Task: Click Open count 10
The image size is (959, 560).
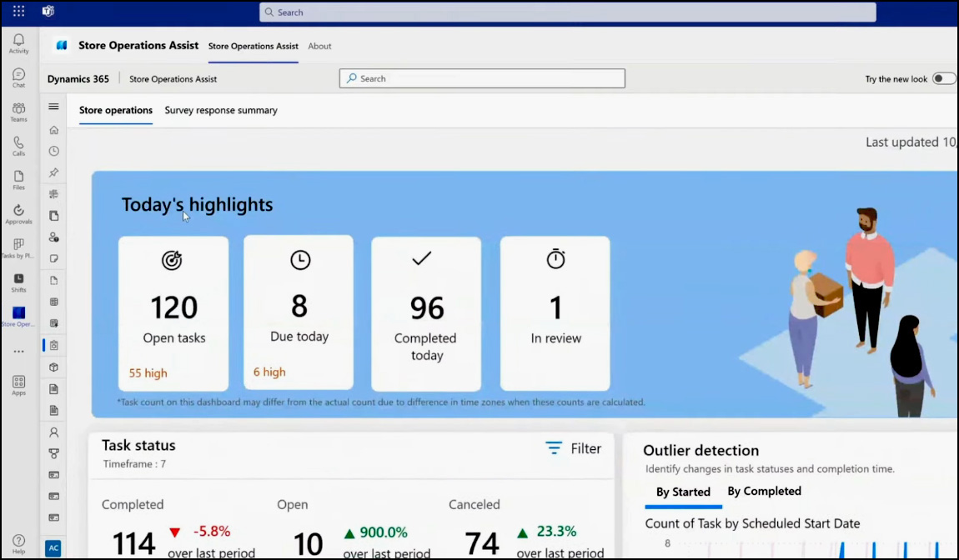Action: click(x=309, y=542)
